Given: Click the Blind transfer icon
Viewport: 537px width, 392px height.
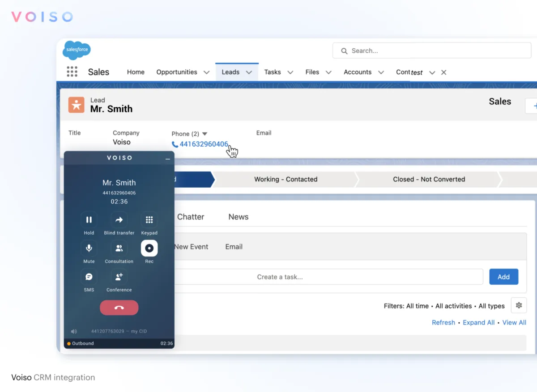Looking at the screenshot, I should coord(119,220).
